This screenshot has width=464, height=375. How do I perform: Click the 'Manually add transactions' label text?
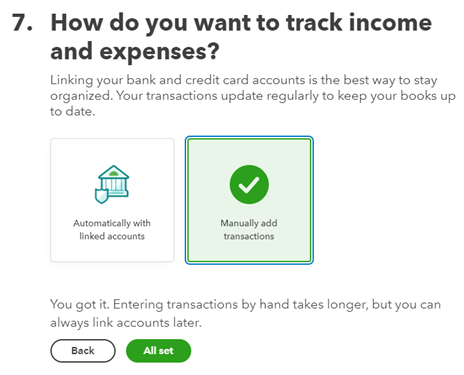click(249, 229)
